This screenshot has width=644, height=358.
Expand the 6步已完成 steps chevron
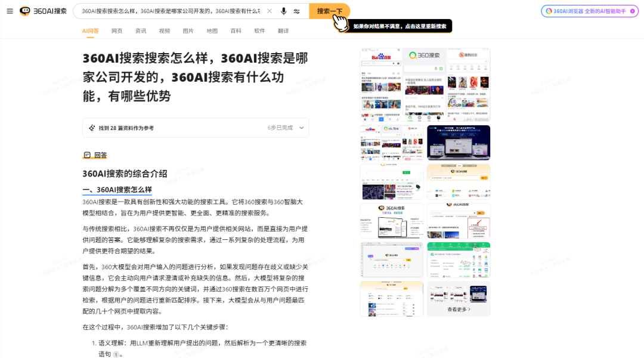[x=302, y=128]
